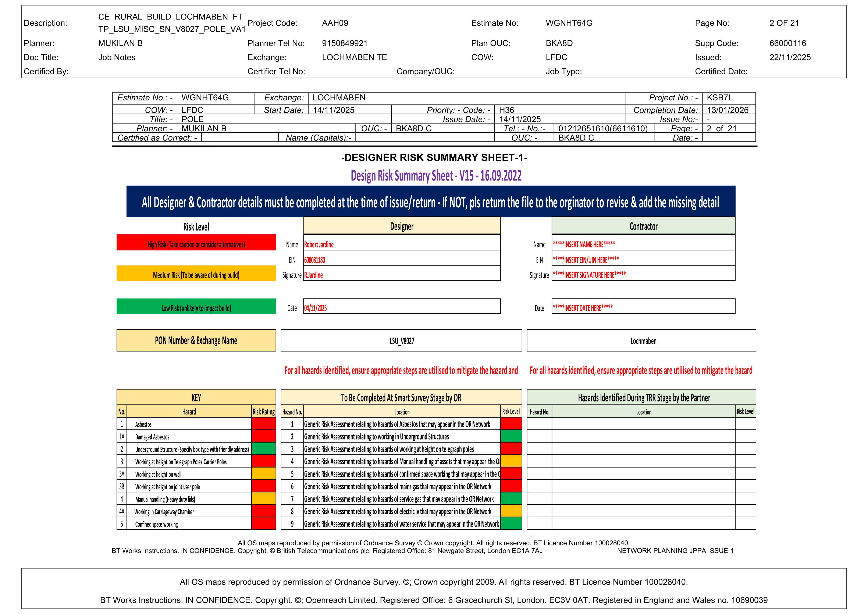Click the red risk rating for Asbestos
The height and width of the screenshot is (614, 868).
(x=263, y=424)
